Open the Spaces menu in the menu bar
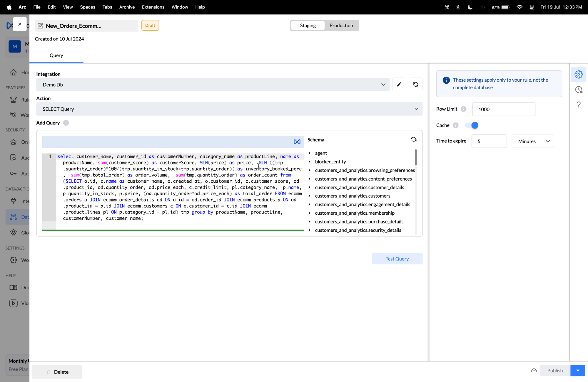 click(87, 7)
